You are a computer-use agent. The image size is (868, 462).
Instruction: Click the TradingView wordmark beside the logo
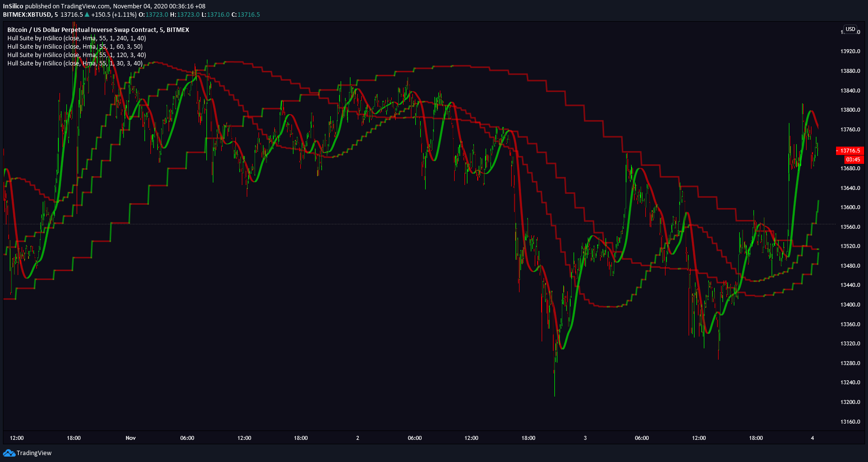(34, 453)
